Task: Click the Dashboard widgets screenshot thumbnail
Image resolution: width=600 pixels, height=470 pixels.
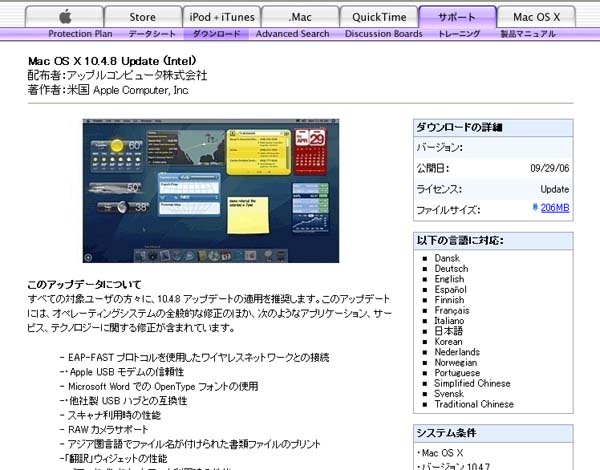Action: pos(211,191)
